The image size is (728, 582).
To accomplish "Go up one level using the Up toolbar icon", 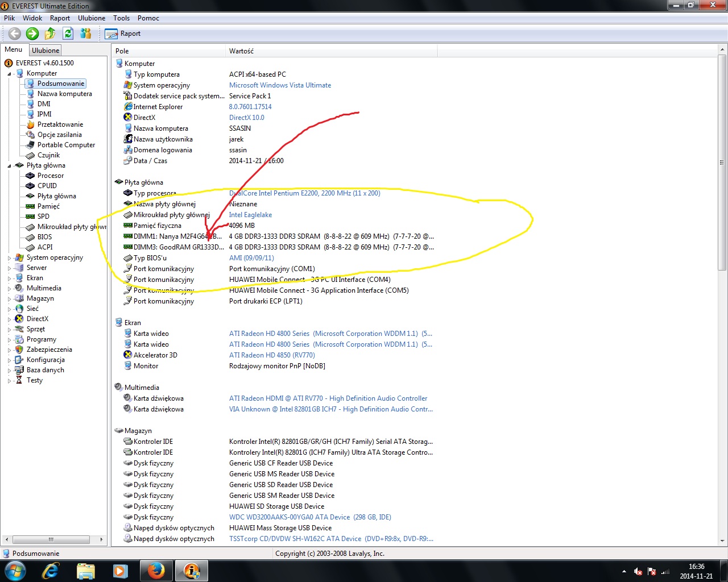I will [50, 34].
